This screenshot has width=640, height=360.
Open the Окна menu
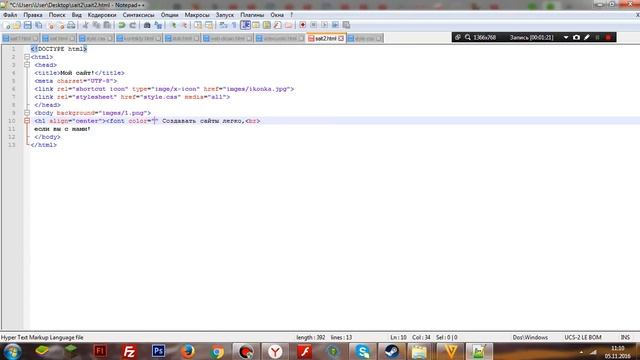click(x=277, y=15)
